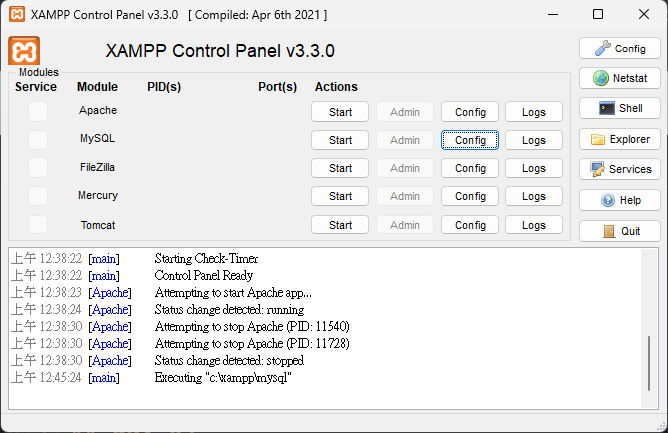Open the Services button
668x433 pixels.
click(x=619, y=169)
